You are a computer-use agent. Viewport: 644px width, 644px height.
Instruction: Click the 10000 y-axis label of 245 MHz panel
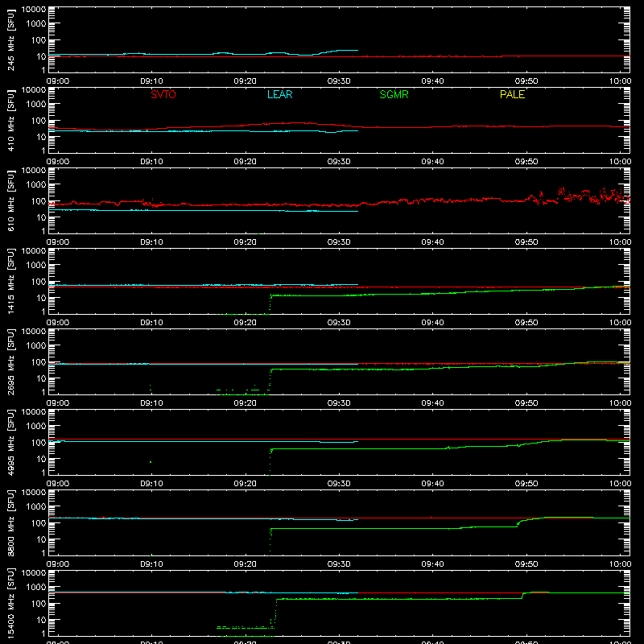pos(34,10)
